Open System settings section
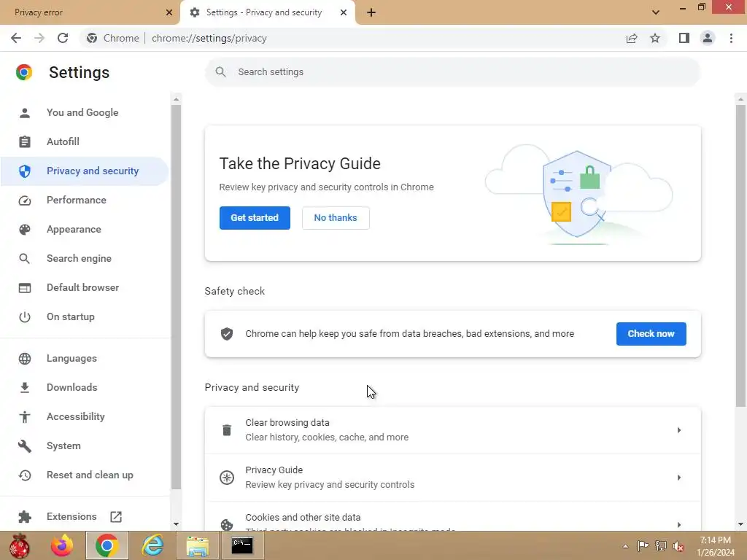This screenshot has height=560, width=747. tap(85, 446)
